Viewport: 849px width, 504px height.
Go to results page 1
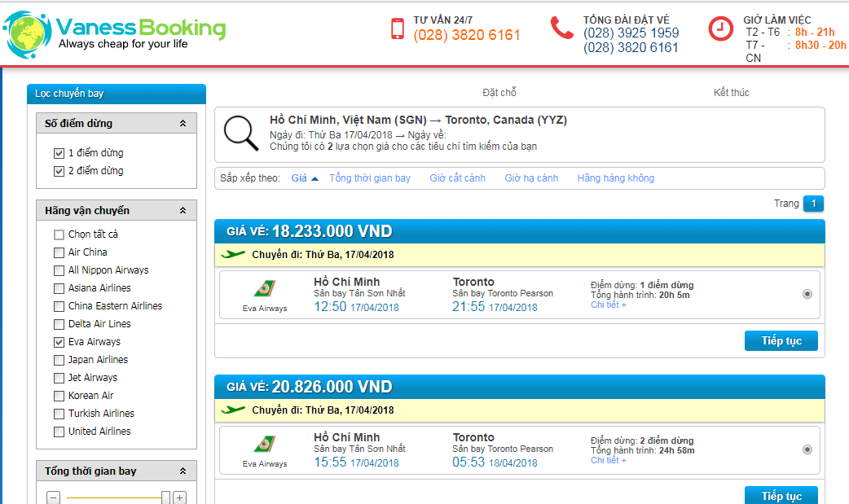[x=813, y=204]
